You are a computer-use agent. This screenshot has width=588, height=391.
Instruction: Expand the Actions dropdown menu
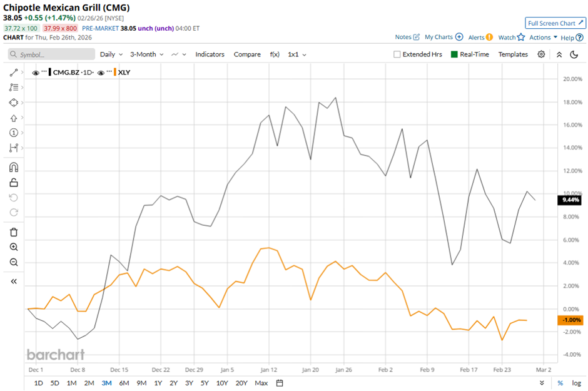click(x=543, y=37)
